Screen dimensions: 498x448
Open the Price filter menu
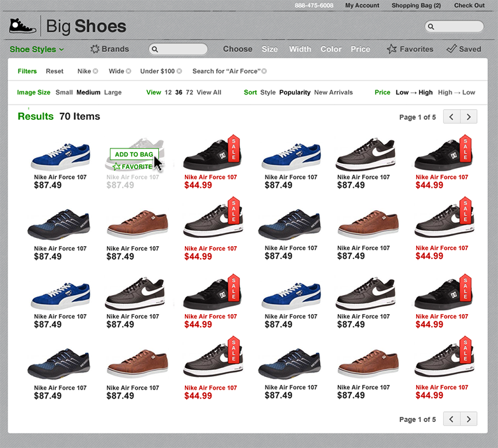[360, 49]
